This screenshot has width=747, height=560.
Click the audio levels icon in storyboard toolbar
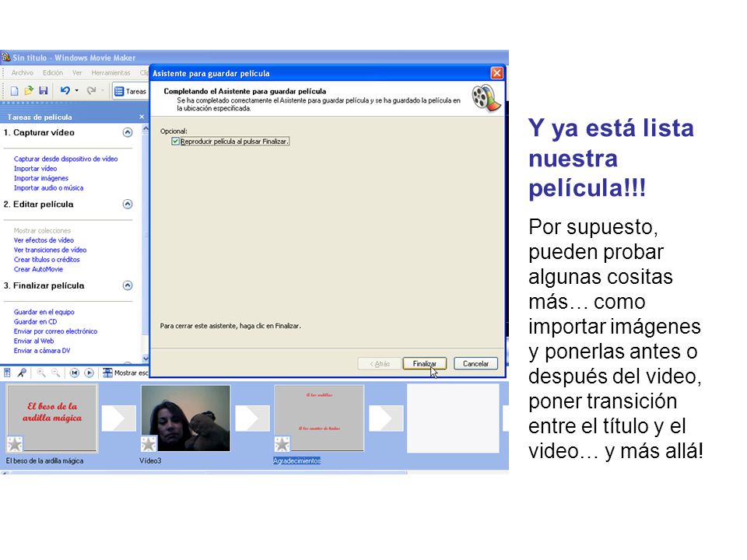coord(7,373)
